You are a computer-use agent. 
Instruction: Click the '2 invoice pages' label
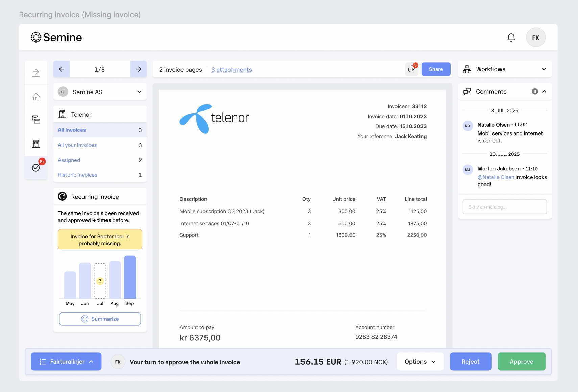pos(180,70)
